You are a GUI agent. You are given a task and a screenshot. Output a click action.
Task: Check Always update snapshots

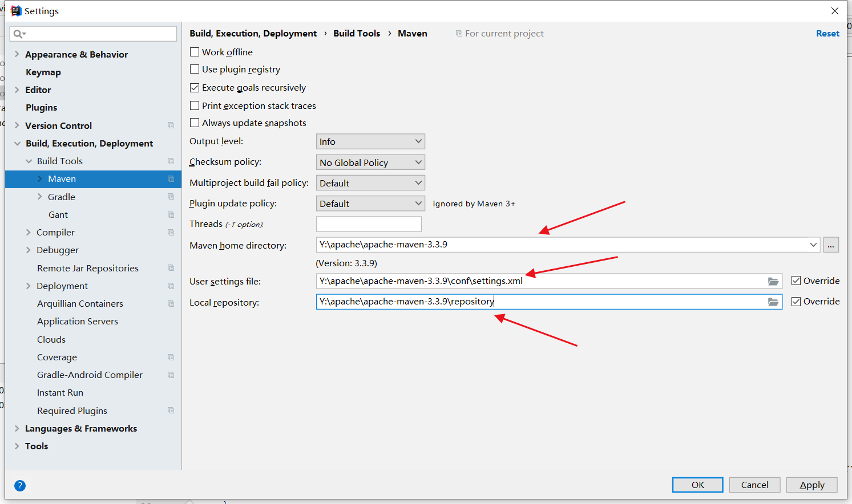195,123
